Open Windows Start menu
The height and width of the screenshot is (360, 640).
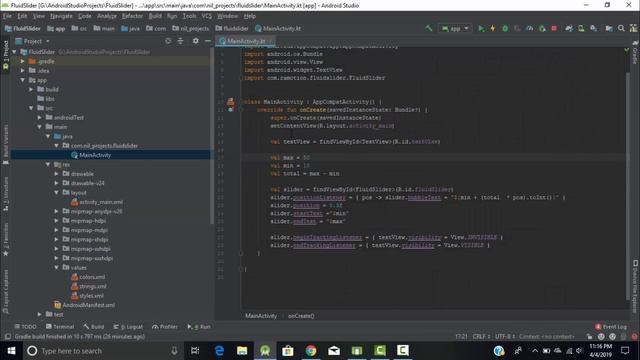pos(11,351)
